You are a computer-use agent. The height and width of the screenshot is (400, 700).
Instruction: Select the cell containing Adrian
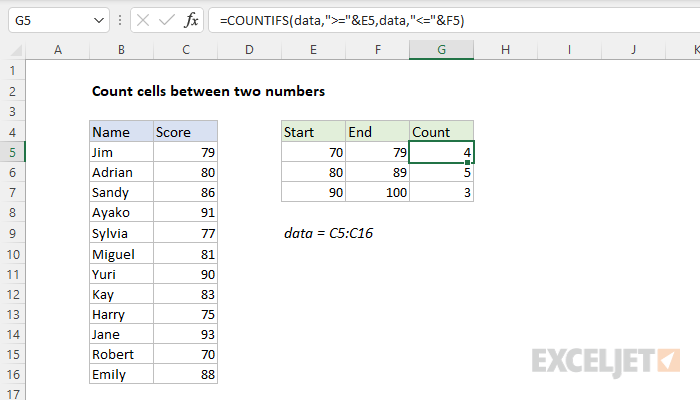(x=121, y=172)
